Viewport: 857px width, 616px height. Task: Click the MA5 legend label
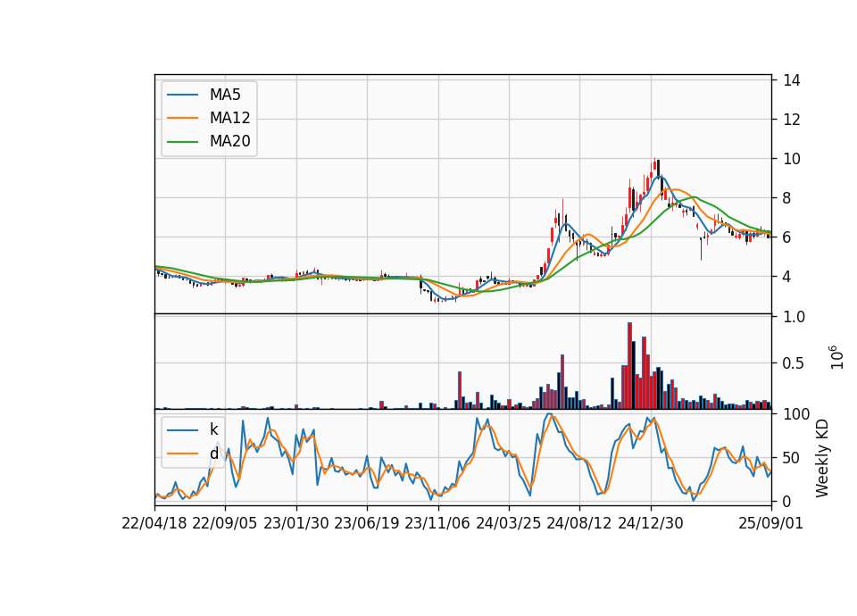225,95
